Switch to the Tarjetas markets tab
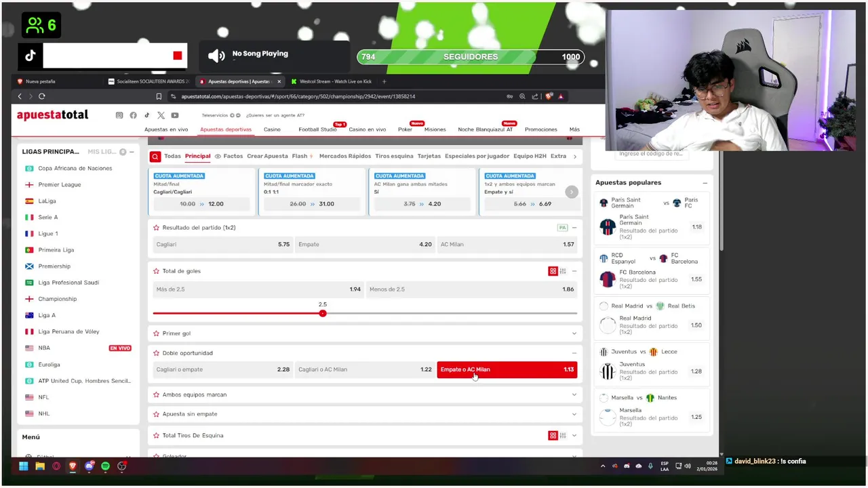Viewport: 868px width, 488px height. point(429,157)
